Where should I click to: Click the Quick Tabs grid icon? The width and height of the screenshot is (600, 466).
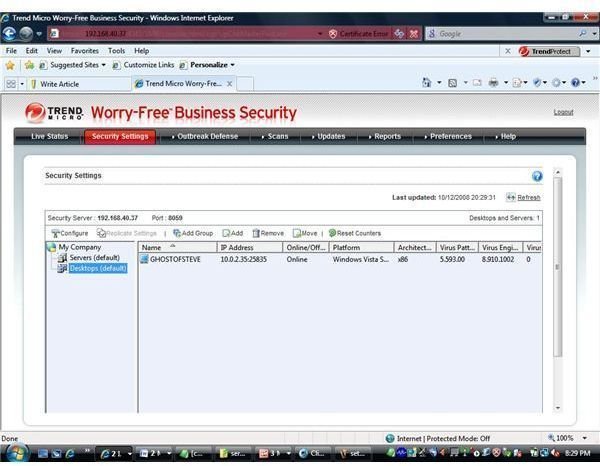click(x=11, y=84)
